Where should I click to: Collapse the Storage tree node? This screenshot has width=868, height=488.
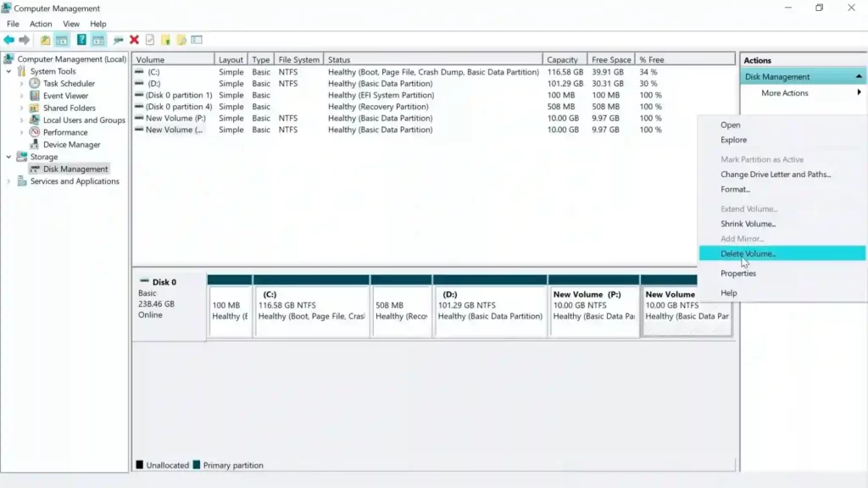[8, 157]
